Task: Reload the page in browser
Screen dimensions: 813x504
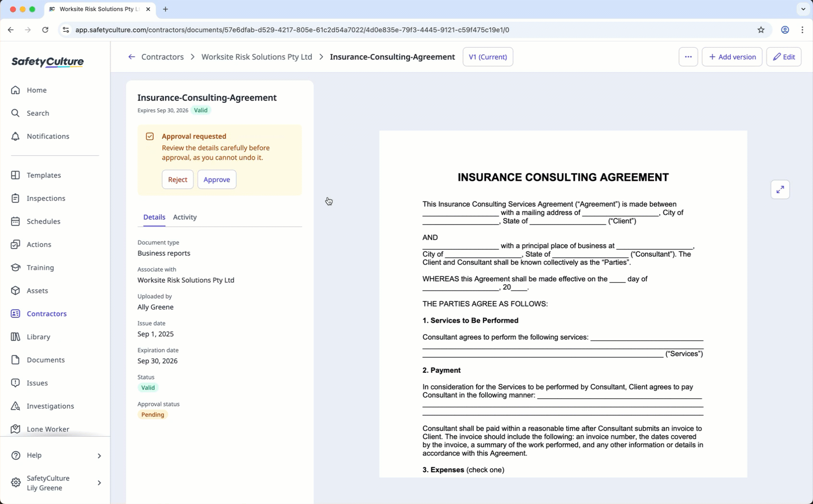Action: tap(45, 30)
